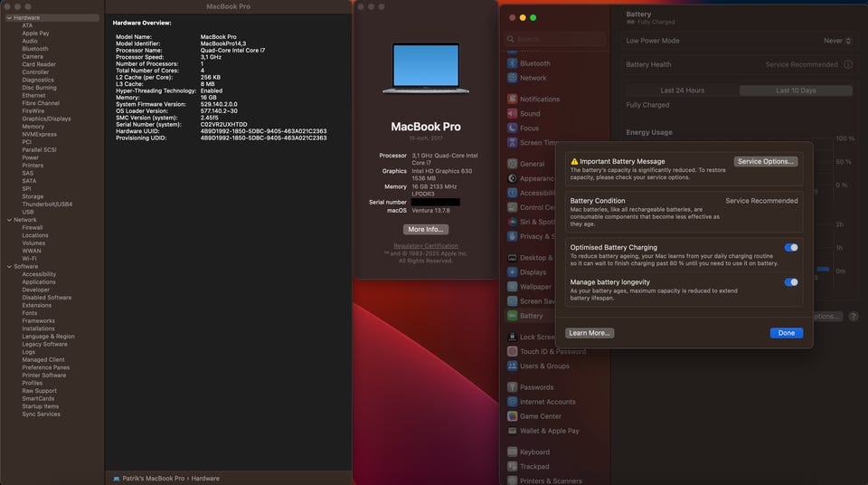Collapse the Hardware tree in System Information
Image resolution: width=868 pixels, height=485 pixels.
pyautogui.click(x=9, y=18)
